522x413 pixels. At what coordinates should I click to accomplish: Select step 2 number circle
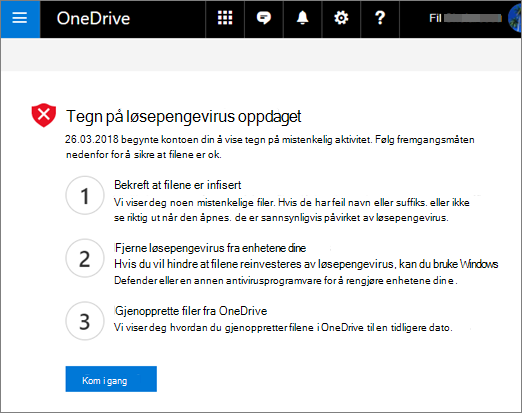tap(85, 258)
